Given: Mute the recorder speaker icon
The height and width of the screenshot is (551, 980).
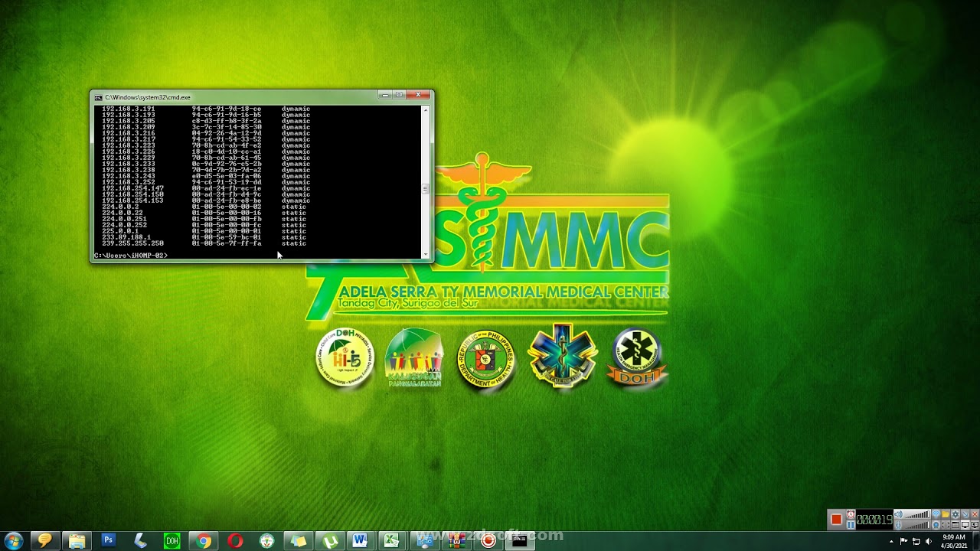Looking at the screenshot, I should pyautogui.click(x=898, y=514).
